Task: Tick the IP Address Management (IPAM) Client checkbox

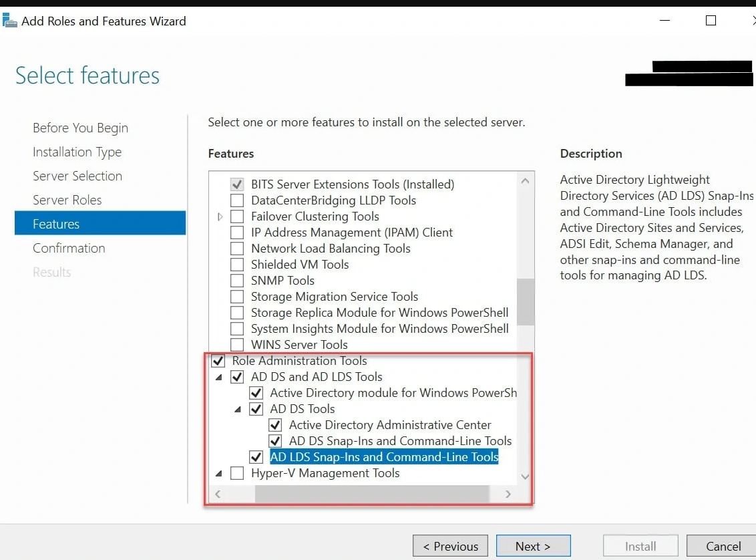Action: pos(236,233)
